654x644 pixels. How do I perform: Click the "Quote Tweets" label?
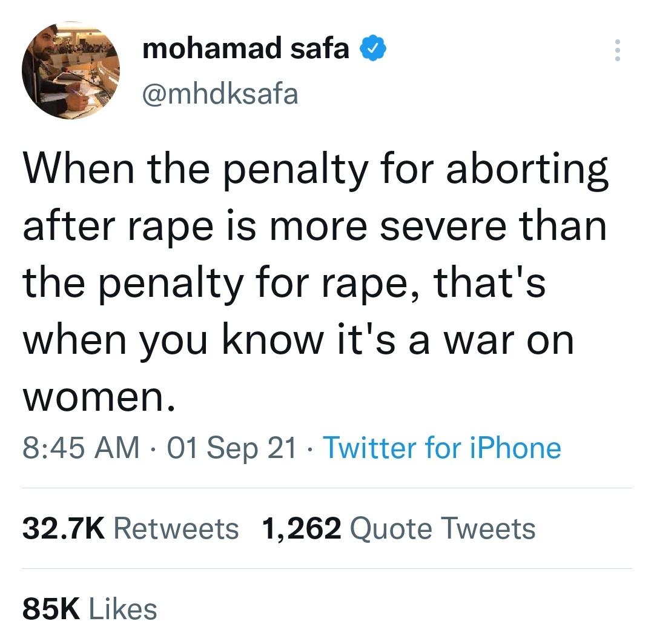tap(443, 528)
